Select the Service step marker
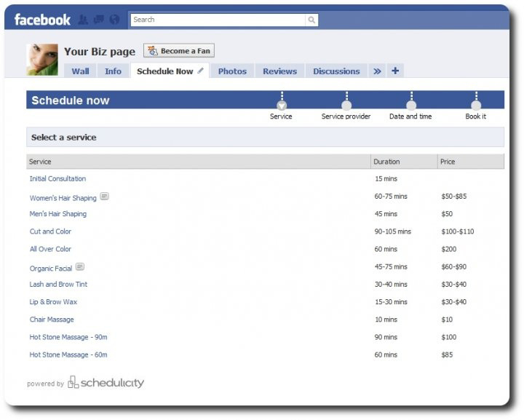The width and height of the screenshot is (524, 420). [x=282, y=106]
